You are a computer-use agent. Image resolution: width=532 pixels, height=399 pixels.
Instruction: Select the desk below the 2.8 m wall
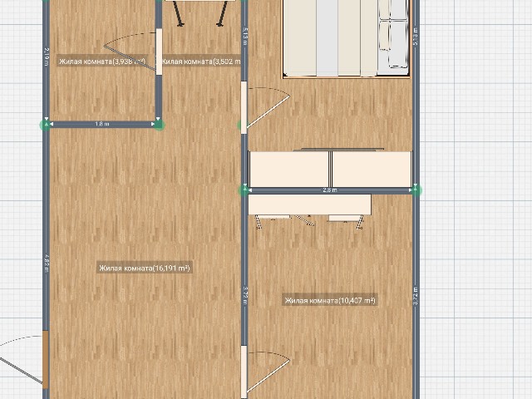[x=309, y=204]
